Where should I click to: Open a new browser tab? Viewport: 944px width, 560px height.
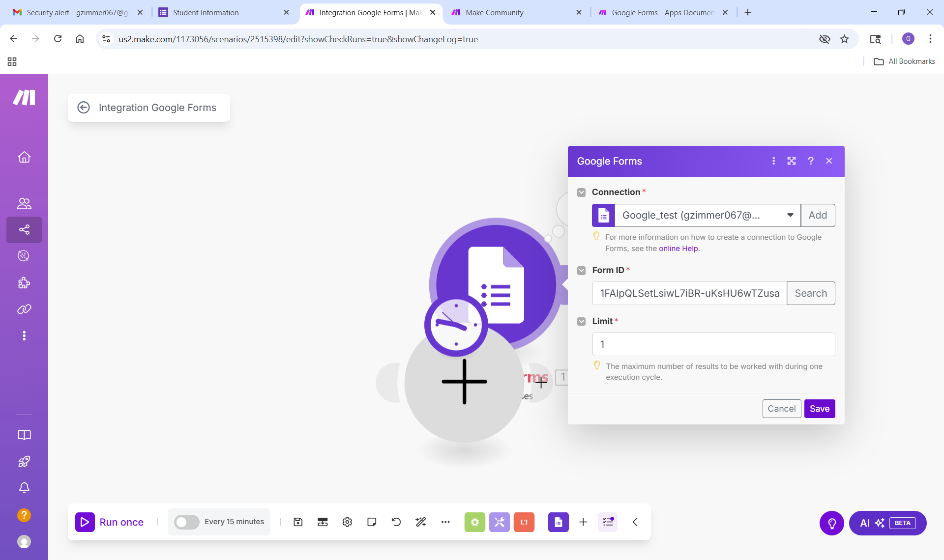pyautogui.click(x=748, y=12)
